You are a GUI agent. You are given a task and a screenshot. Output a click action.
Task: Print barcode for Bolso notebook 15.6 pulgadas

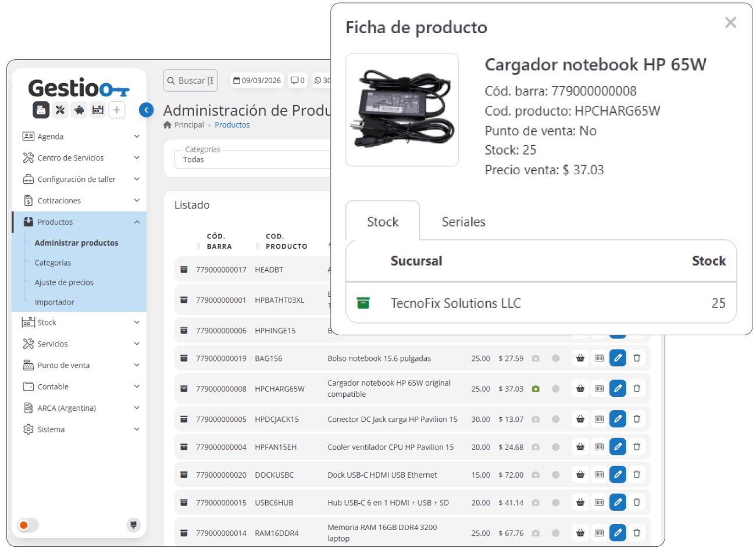click(x=599, y=359)
